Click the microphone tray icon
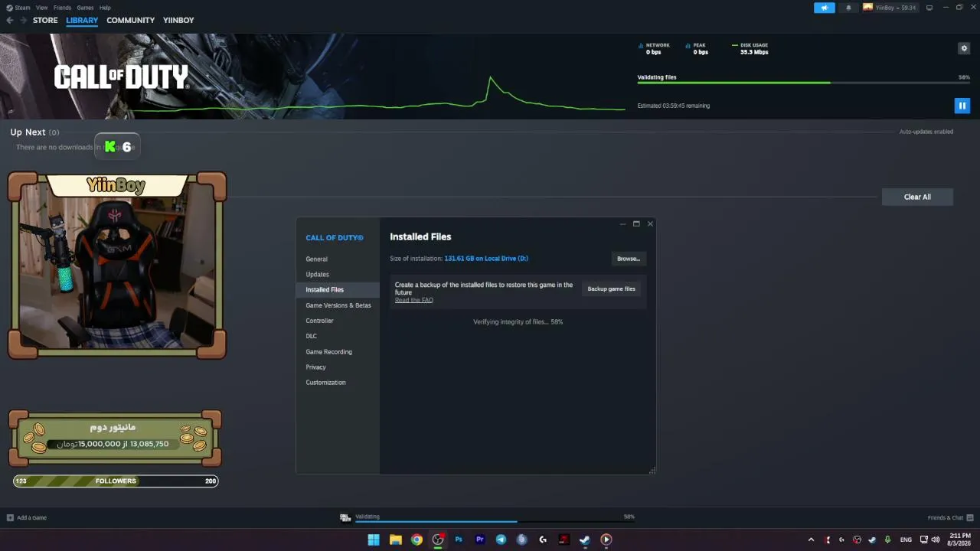Image resolution: width=980 pixels, height=551 pixels. pyautogui.click(x=887, y=540)
